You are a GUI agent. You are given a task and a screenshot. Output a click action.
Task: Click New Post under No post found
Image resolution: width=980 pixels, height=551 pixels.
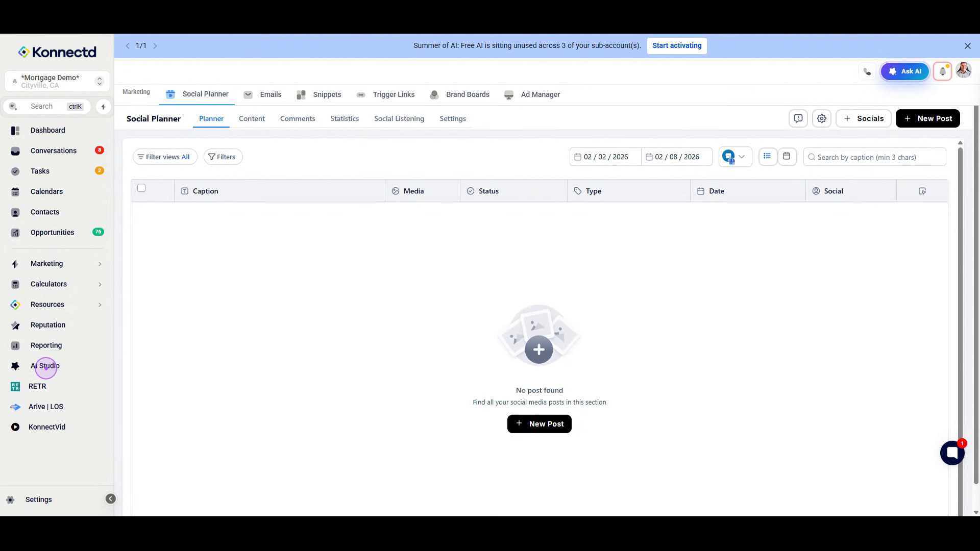[x=540, y=424]
